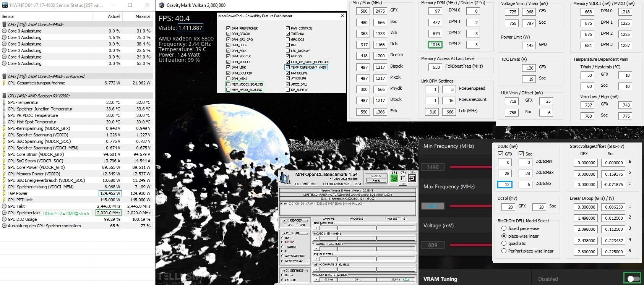
Task: Click the Maximal column header in HWiNFO
Action: click(x=143, y=16)
